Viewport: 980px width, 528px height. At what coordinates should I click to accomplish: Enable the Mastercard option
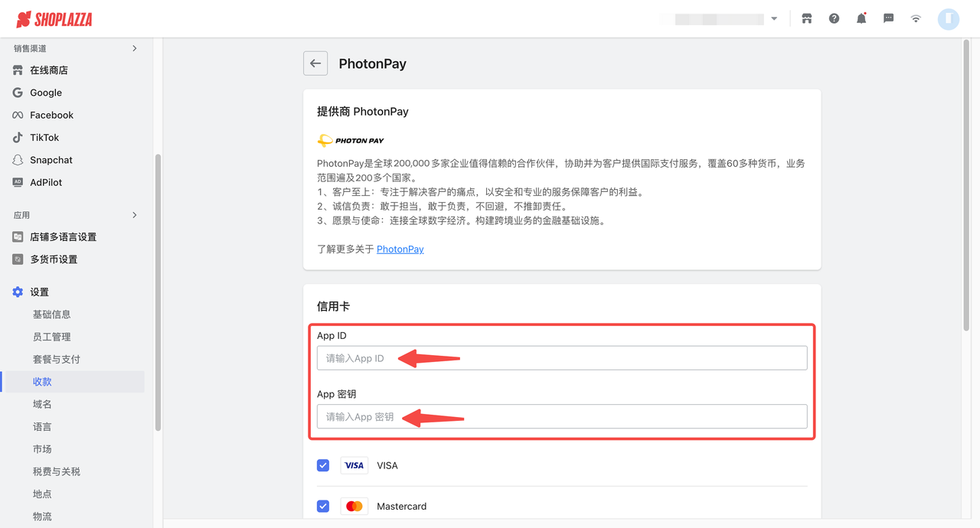tap(322, 506)
